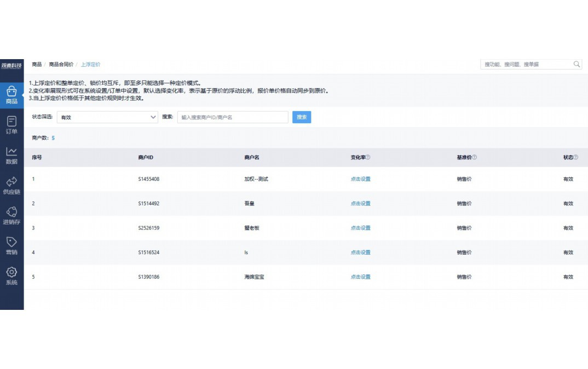Screen dimensions: 588x369
Task: Click the 基准价 question mark icon
Action: (x=474, y=157)
